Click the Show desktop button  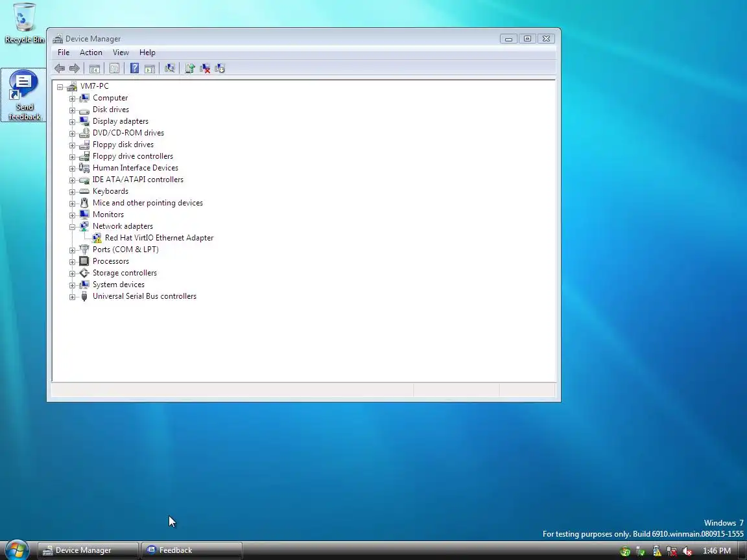(742, 550)
